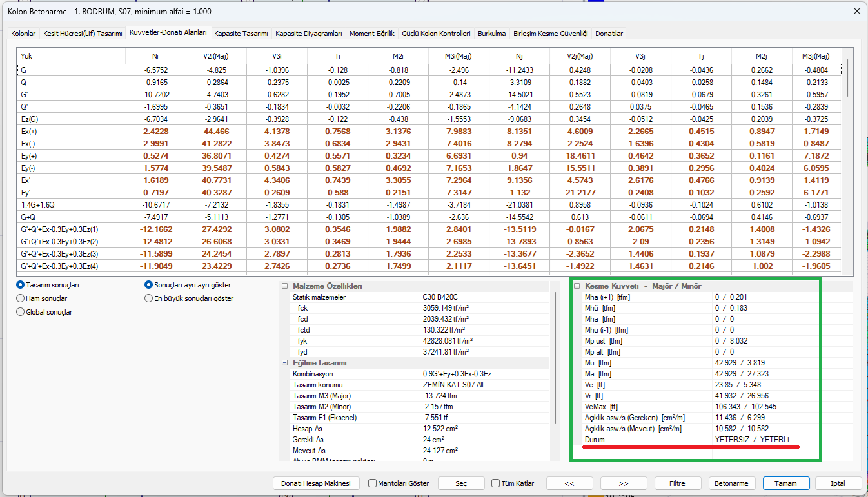Screen dimensions: 868x497
Task: Select the G load row
Action: (429, 70)
